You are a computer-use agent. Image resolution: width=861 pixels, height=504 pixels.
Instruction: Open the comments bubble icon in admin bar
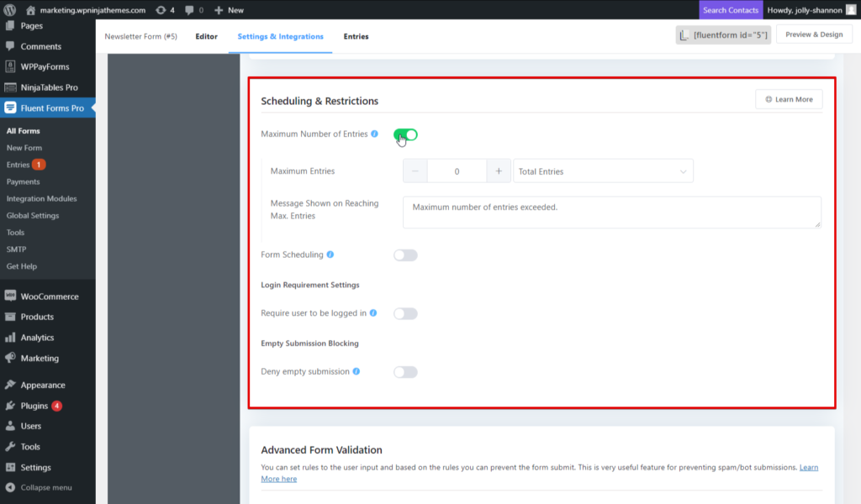[189, 10]
